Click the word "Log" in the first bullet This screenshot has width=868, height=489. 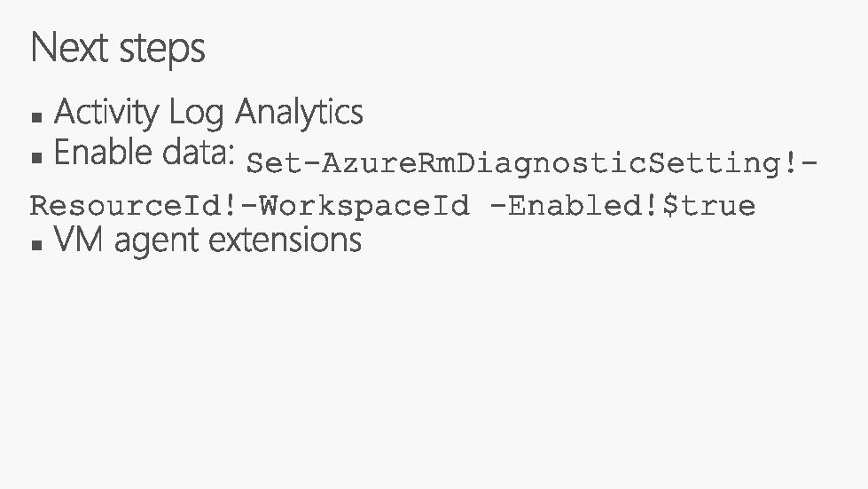tap(199, 114)
